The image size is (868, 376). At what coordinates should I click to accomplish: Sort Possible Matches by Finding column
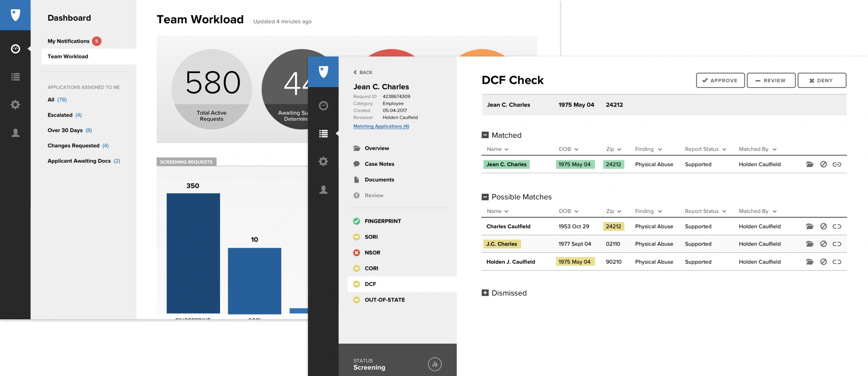click(648, 211)
